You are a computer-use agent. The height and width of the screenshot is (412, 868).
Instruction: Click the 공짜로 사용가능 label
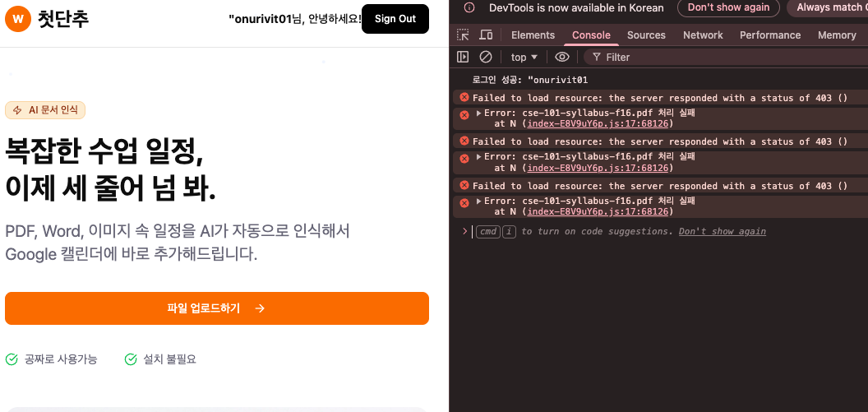61,360
